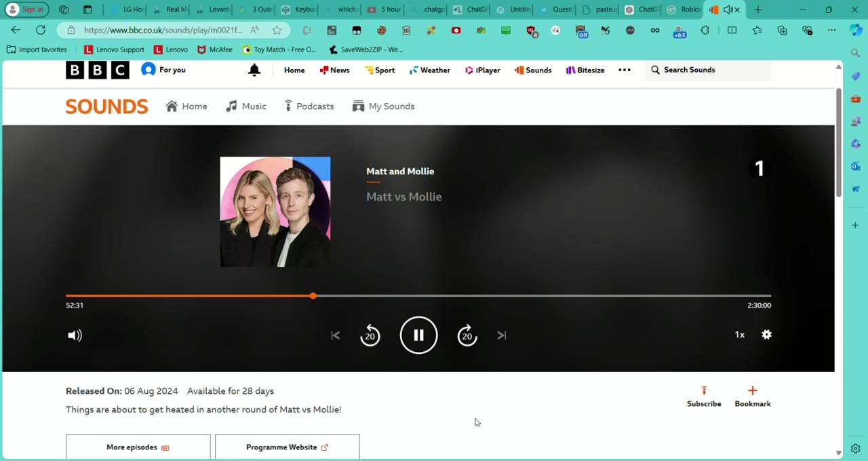Image resolution: width=868 pixels, height=461 pixels.
Task: Rewind playback by 20 seconds
Action: click(370, 335)
